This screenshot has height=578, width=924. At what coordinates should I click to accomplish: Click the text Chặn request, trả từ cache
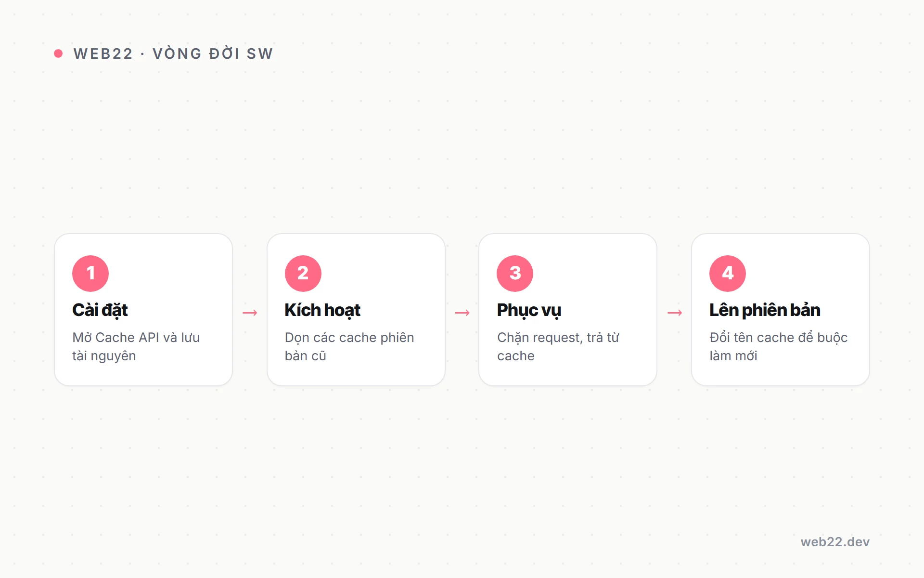(x=558, y=346)
